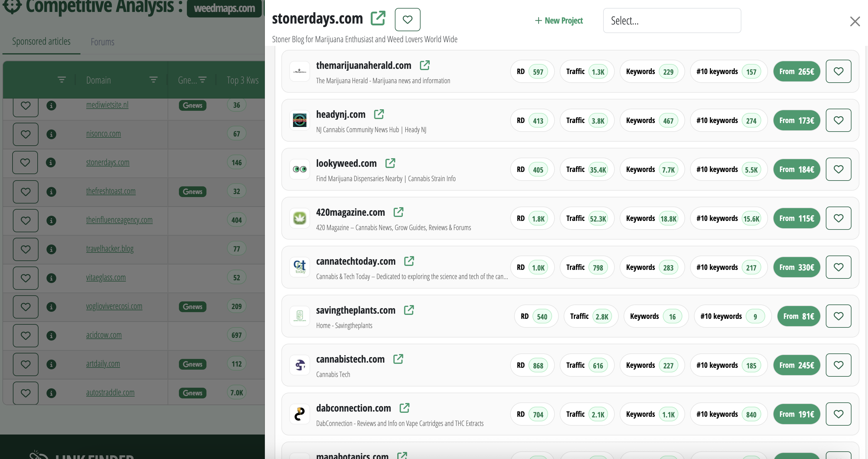Click the From 184€ price button
This screenshot has height=459, width=868.
point(796,169)
